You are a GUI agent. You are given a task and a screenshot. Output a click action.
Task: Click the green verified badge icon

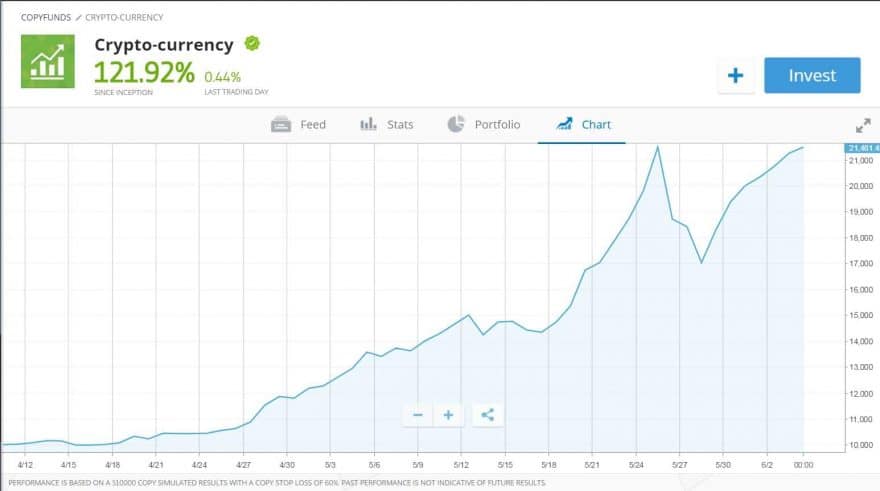pyautogui.click(x=252, y=44)
